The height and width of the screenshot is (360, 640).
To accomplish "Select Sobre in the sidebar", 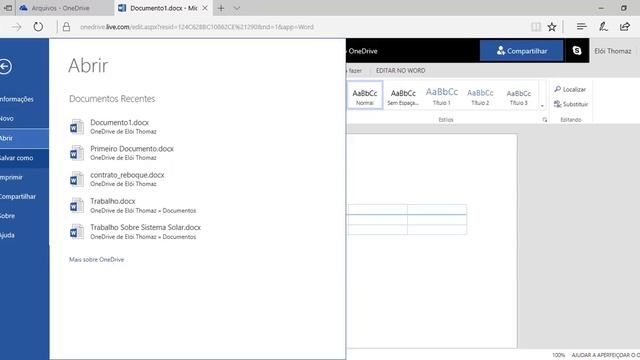I will coord(7,216).
